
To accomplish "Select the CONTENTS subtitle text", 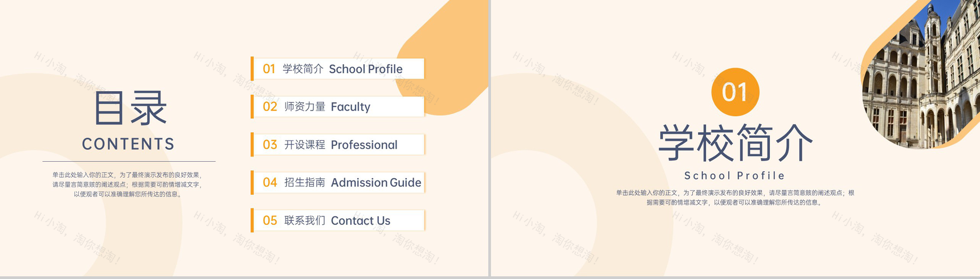I will [x=128, y=144].
